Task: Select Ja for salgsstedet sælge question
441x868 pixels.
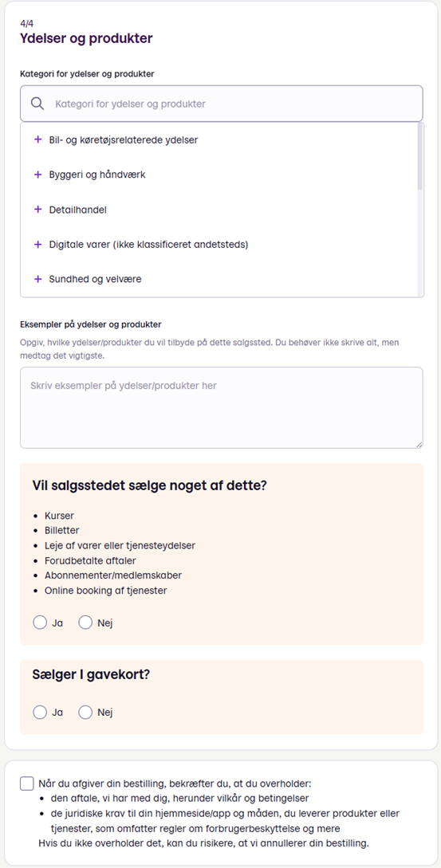Action: click(x=40, y=623)
